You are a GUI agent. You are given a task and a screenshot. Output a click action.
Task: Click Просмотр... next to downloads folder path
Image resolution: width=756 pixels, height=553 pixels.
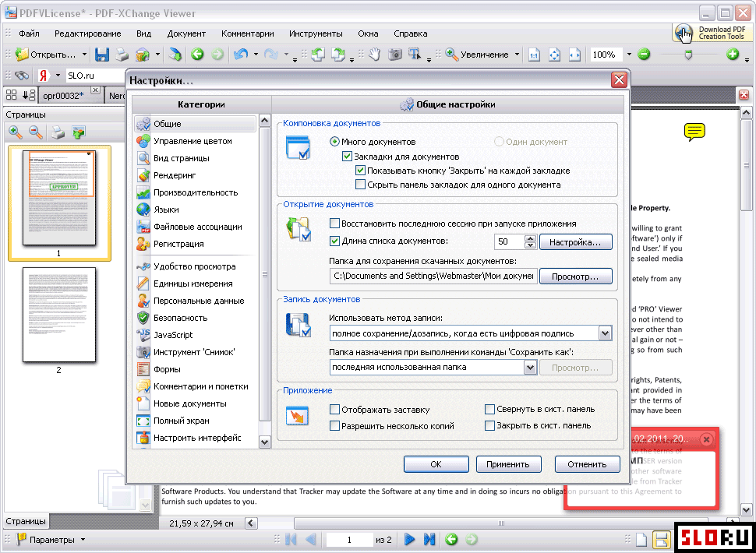[x=575, y=276]
